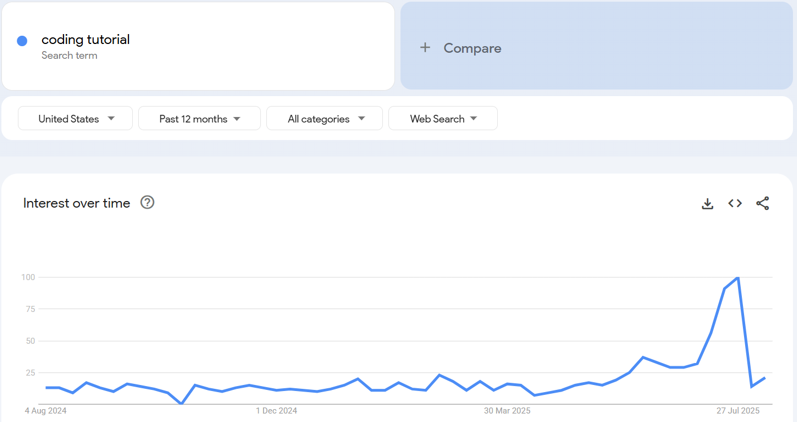This screenshot has height=422, width=797.
Task: Click the 4 Aug 2024 axis label
Action: tap(46, 410)
